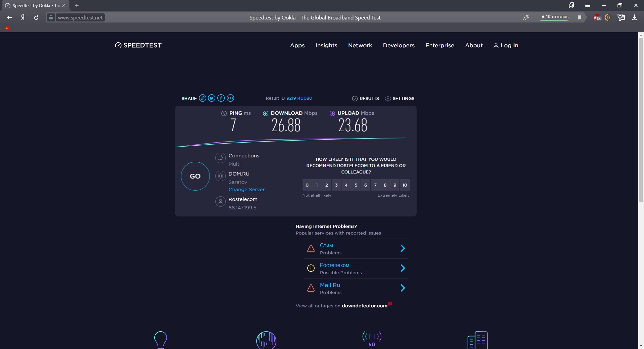Open more share options icon
The width and height of the screenshot is (644, 349).
pyautogui.click(x=230, y=98)
